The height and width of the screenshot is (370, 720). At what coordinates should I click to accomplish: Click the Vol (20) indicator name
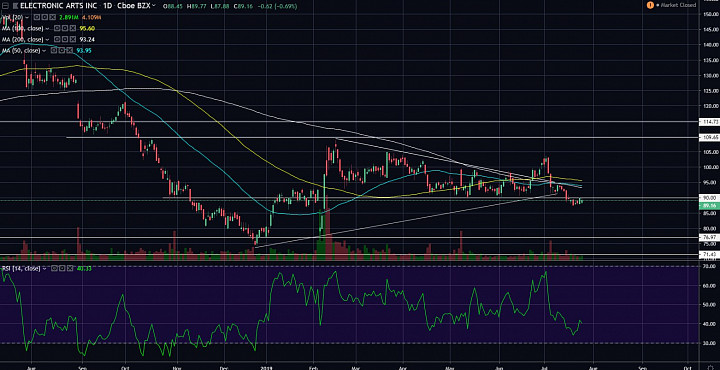(x=13, y=17)
